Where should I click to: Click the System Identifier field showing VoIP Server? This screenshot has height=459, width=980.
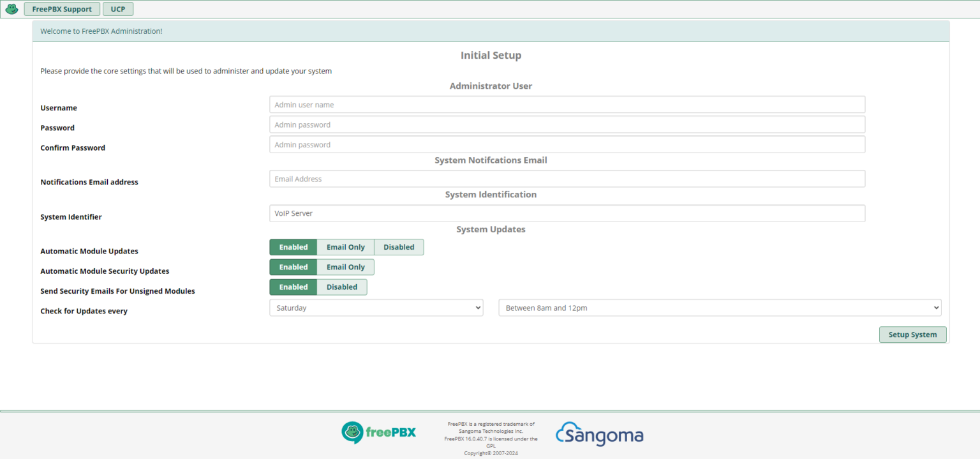click(x=567, y=213)
